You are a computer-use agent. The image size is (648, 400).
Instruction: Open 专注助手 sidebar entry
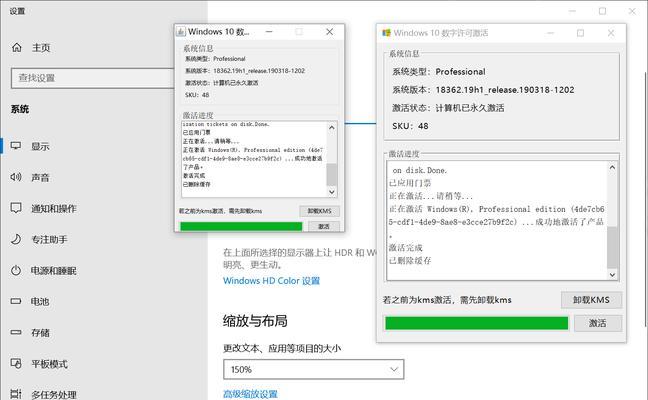(50, 240)
